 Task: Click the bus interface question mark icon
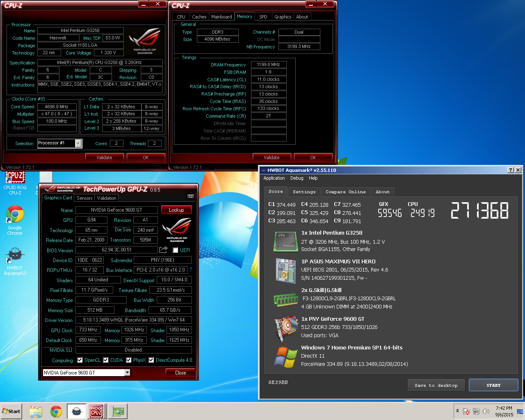coord(190,270)
